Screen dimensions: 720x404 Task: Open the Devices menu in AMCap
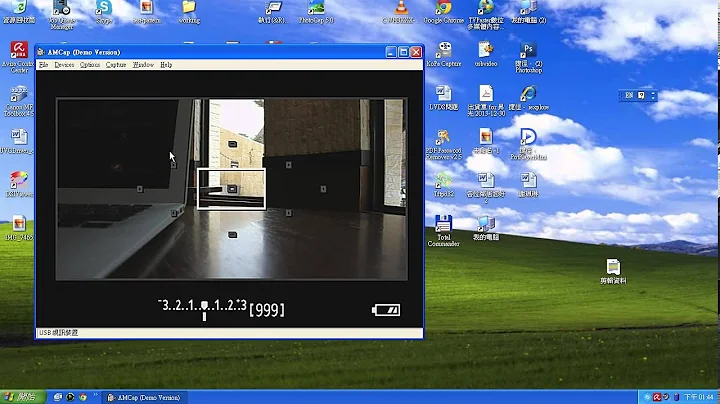64,65
